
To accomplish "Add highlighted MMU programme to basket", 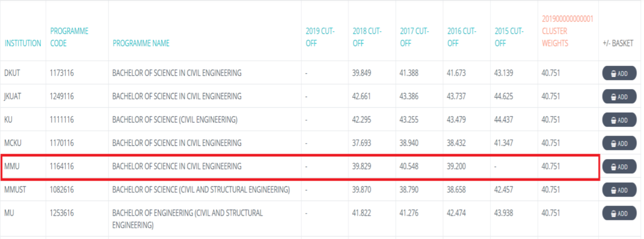I will click(x=619, y=167).
